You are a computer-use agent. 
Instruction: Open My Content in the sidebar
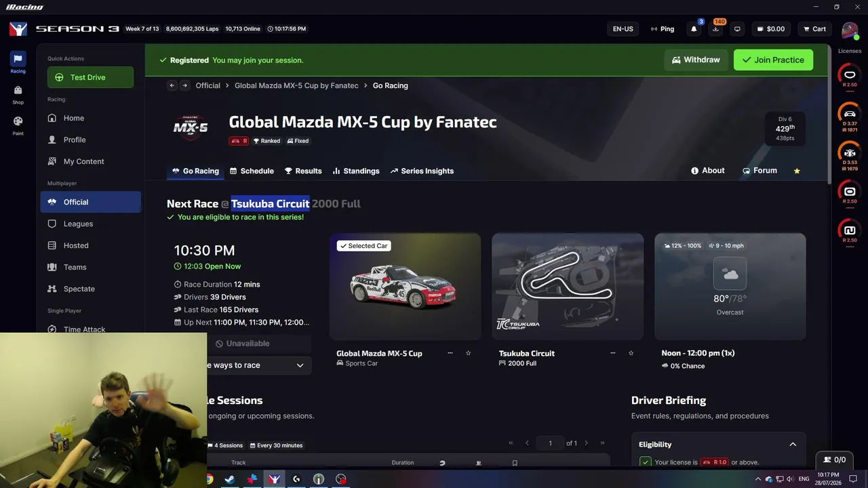(x=83, y=161)
